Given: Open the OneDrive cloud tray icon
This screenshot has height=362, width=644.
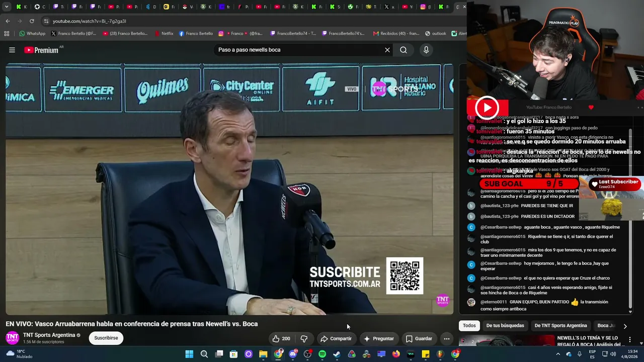Looking at the screenshot, I should [x=569, y=354].
